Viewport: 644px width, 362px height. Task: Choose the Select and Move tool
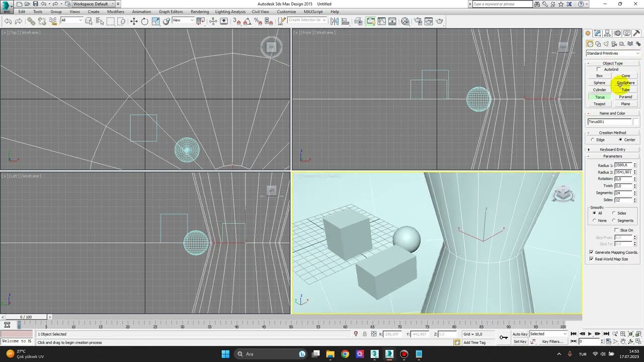click(x=134, y=21)
